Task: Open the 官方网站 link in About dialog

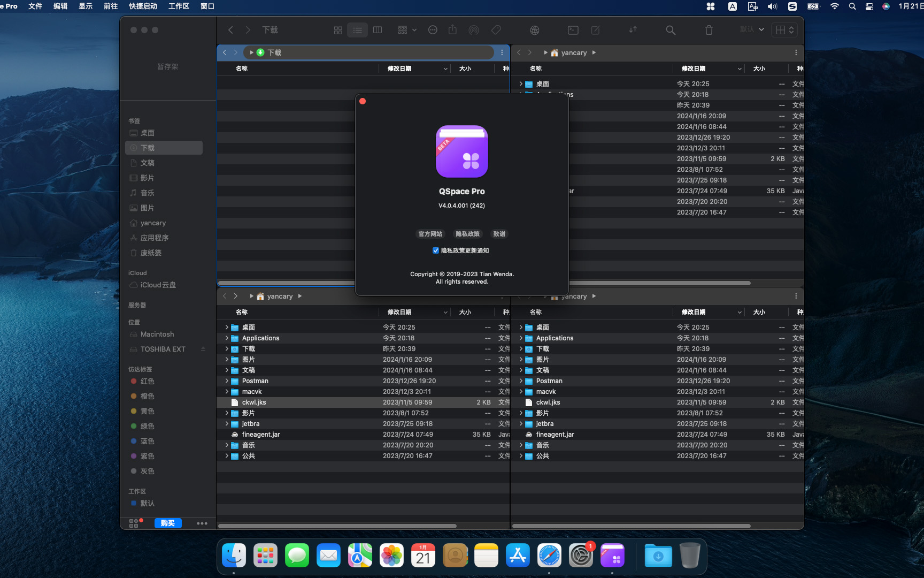Action: click(430, 234)
